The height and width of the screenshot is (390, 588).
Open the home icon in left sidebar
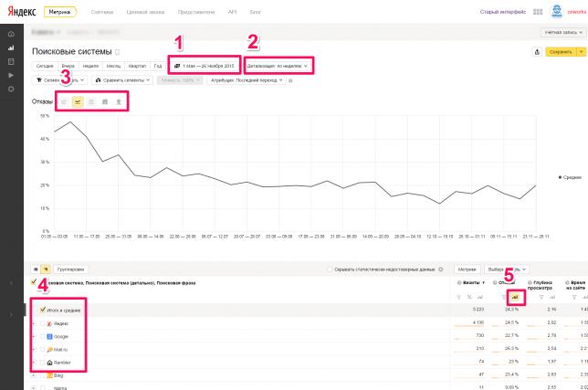coord(11,34)
